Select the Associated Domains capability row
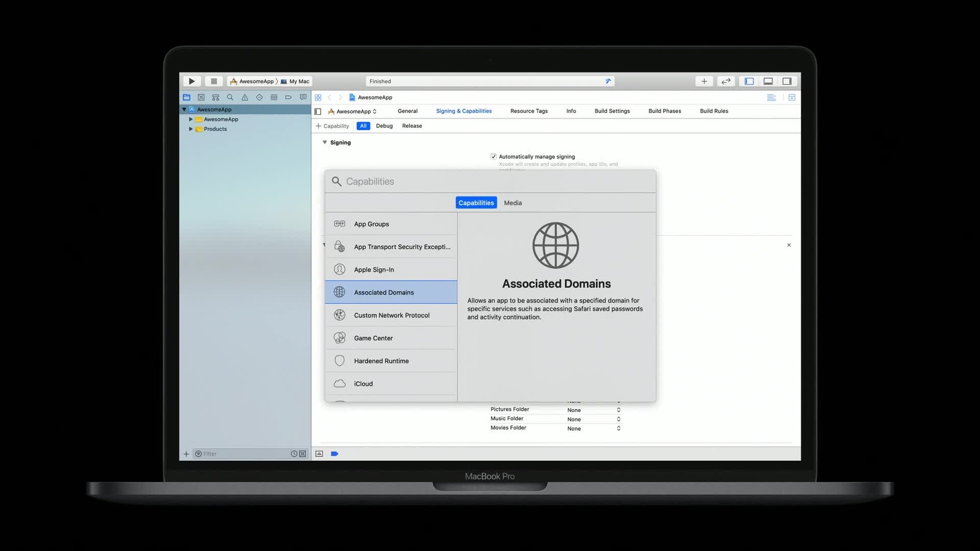 pos(391,292)
